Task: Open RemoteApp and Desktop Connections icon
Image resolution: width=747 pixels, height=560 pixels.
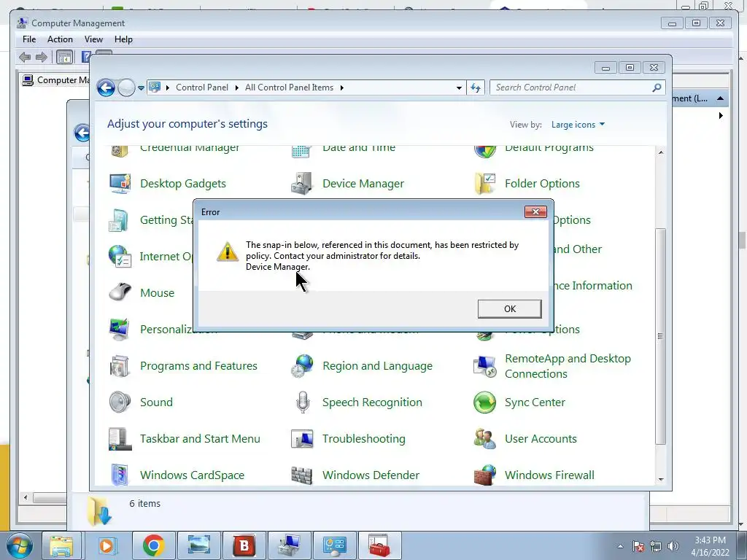Action: tap(485, 366)
